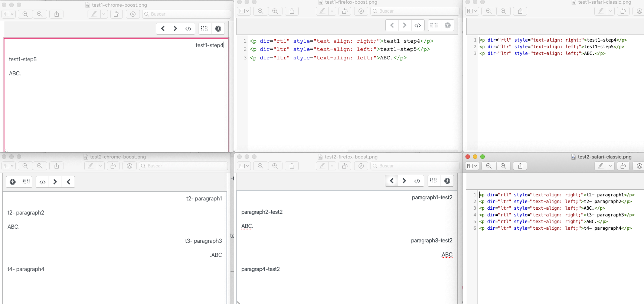Click code view icon in test1-chrome-boost image
This screenshot has width=644, height=304.
click(x=188, y=29)
